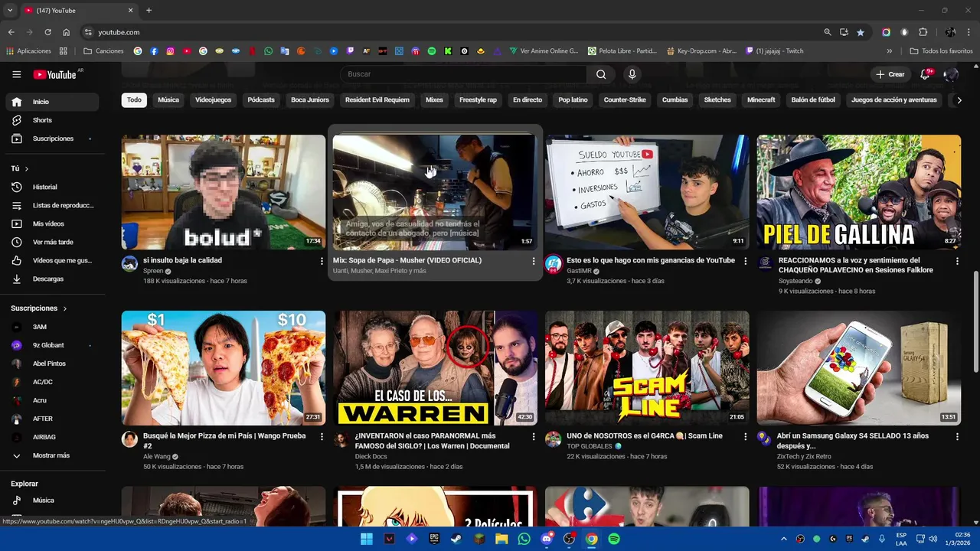This screenshot has width=980, height=551.
Task: Select the Counter-Strike chip
Action: (x=624, y=100)
